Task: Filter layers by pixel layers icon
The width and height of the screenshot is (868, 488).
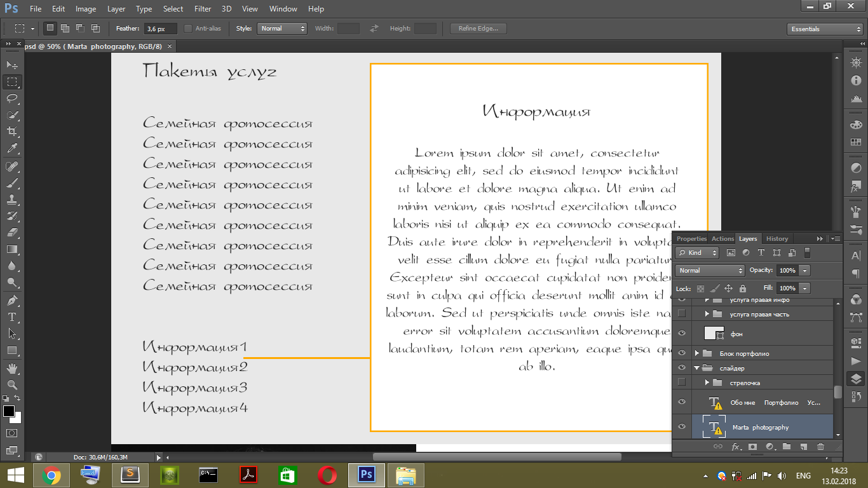Action: [731, 253]
